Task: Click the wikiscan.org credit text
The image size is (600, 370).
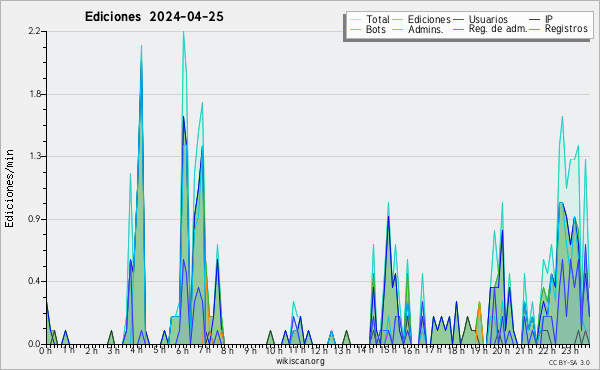Action: coord(300,361)
